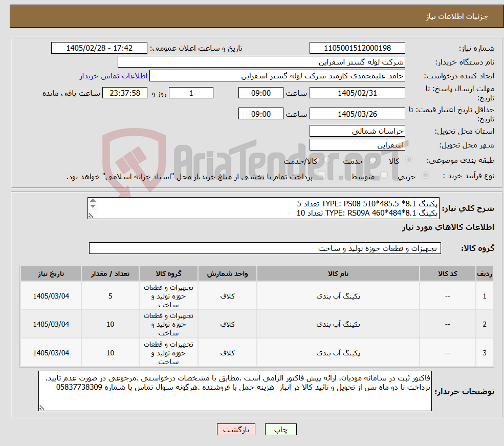Open the buyer contact info link (اطلاعات تماس خریدار)
The image size is (504, 446).
click(x=114, y=76)
